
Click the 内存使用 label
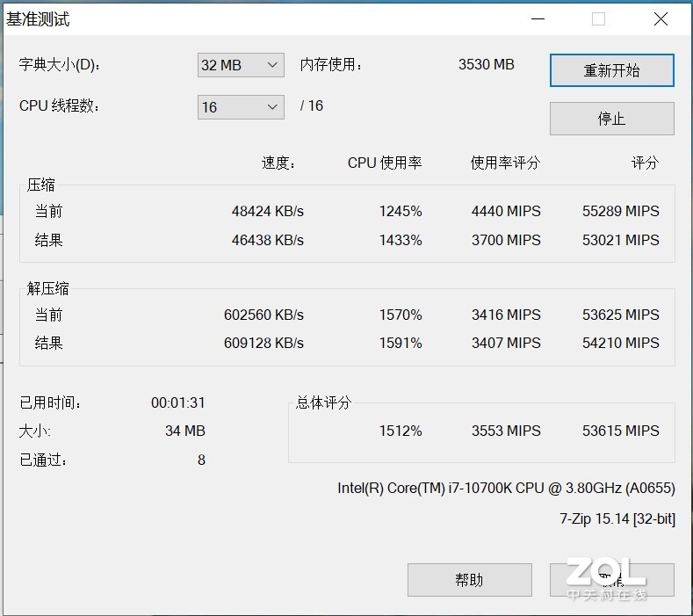(331, 64)
